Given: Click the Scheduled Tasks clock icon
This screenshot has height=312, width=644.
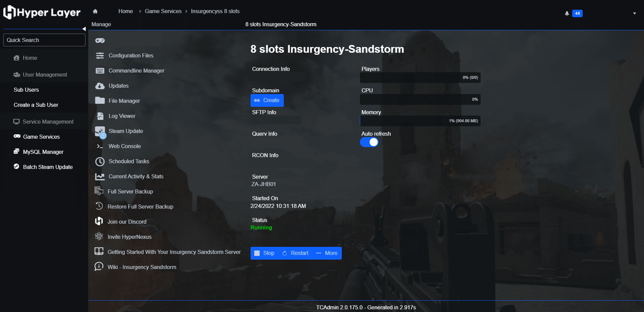Looking at the screenshot, I should tap(100, 162).
